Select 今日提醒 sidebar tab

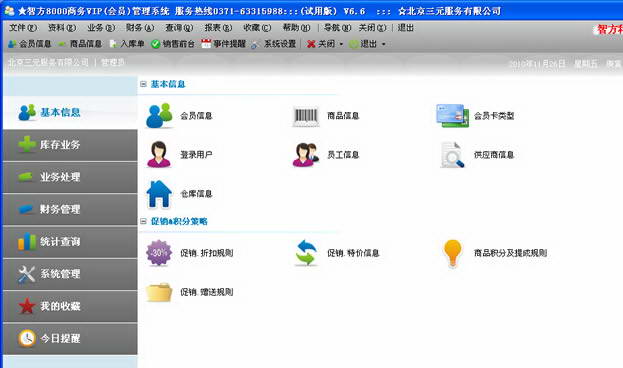[70, 339]
